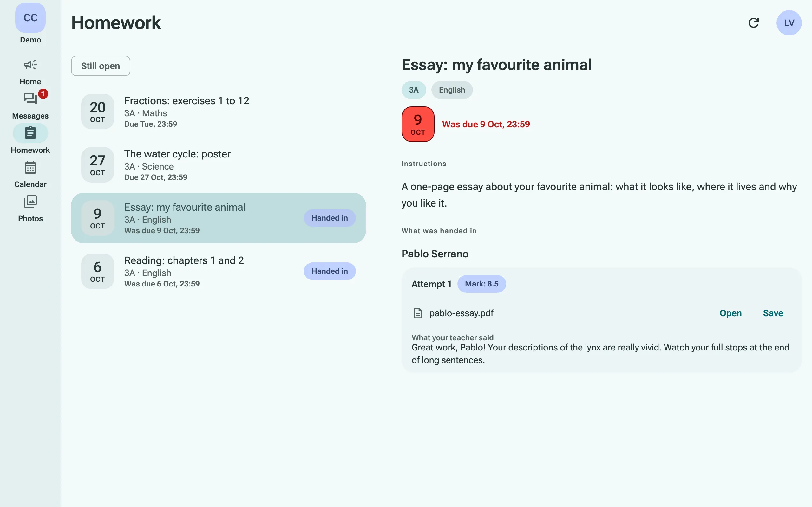Click the CC Demo school logo
Viewport: 812px width, 507px height.
(x=30, y=18)
